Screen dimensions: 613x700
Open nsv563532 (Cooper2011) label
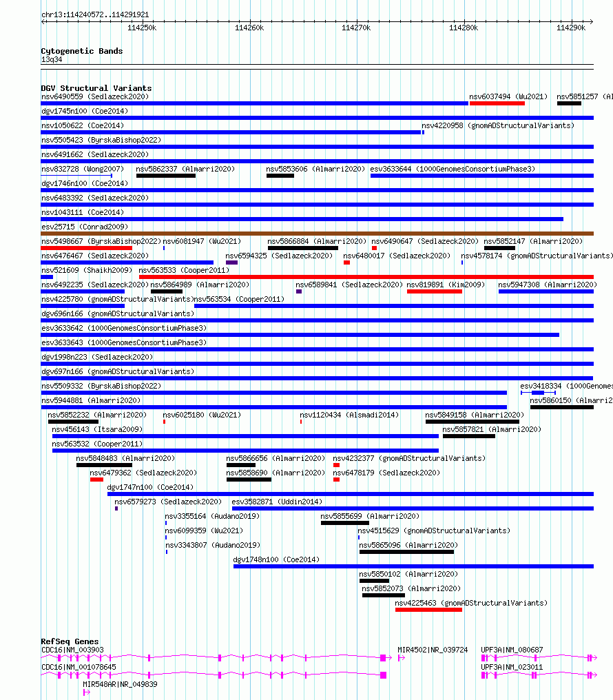[x=97, y=444]
